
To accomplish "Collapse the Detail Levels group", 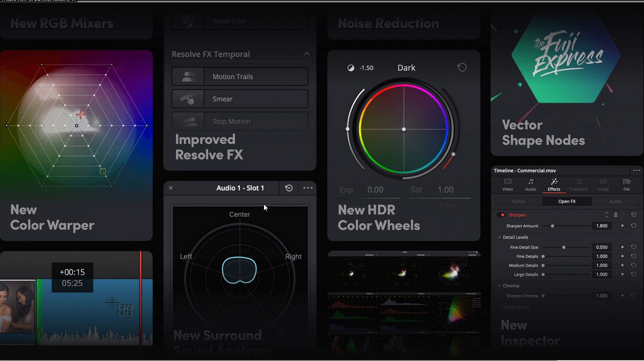I will tap(499, 237).
